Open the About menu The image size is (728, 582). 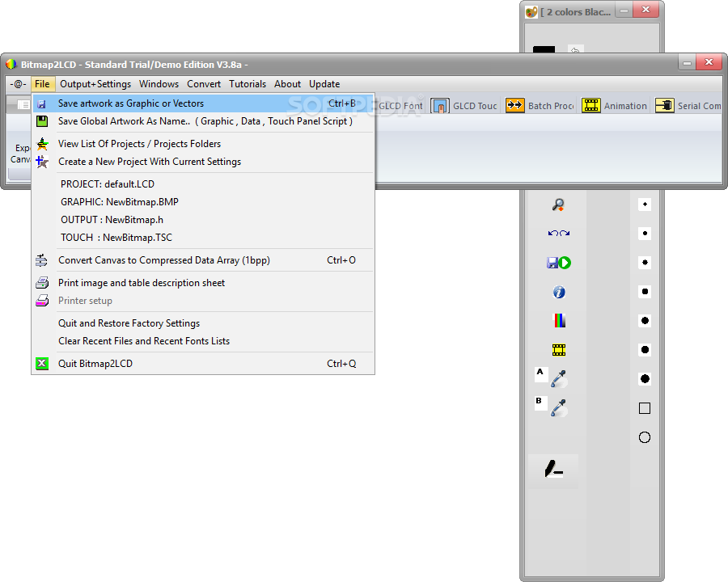pos(287,84)
